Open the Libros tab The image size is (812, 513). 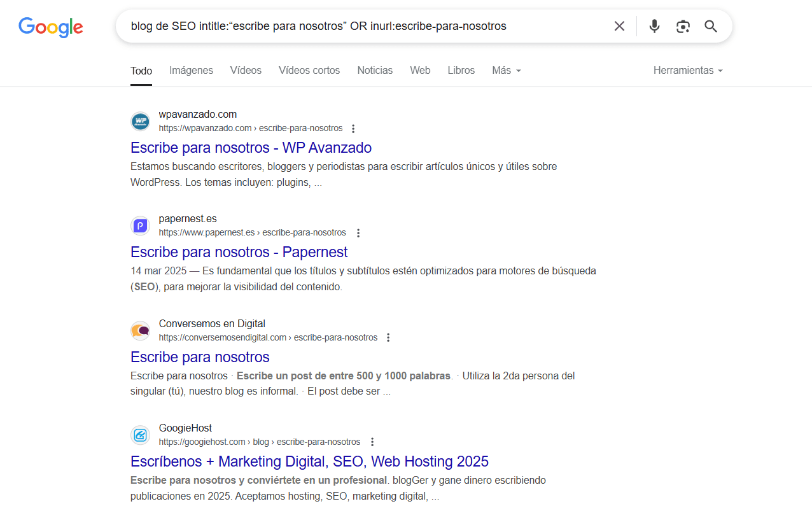(x=461, y=71)
